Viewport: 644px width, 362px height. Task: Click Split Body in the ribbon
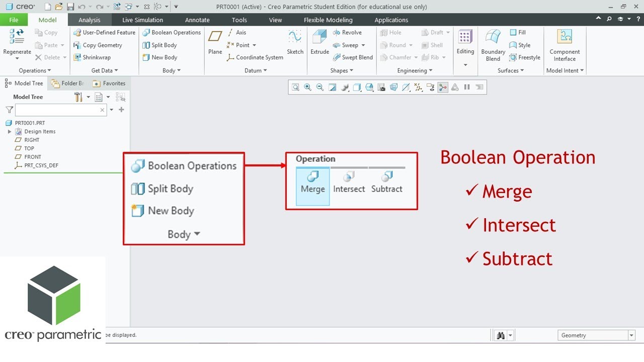[x=159, y=45]
